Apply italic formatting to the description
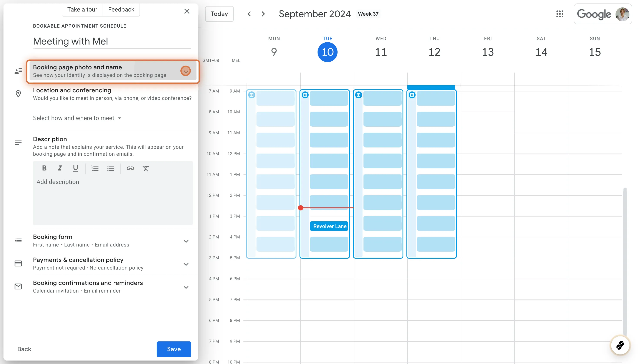639x364 pixels. pos(60,168)
